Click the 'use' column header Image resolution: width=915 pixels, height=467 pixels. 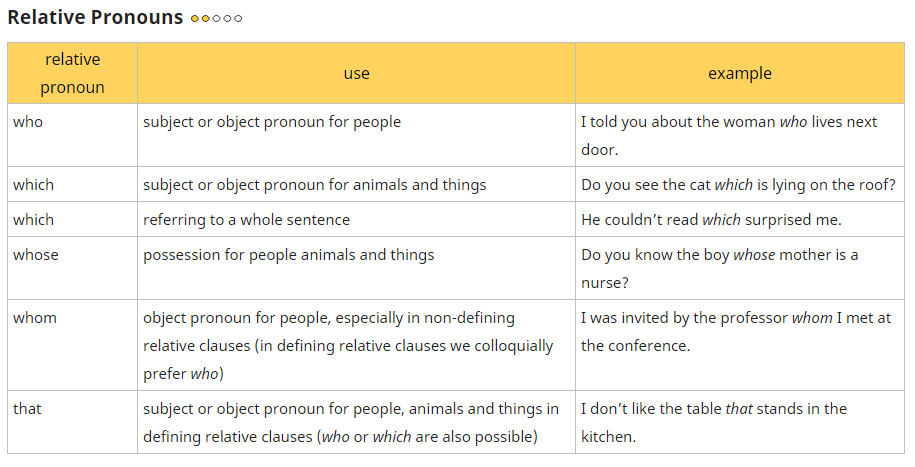tap(356, 73)
